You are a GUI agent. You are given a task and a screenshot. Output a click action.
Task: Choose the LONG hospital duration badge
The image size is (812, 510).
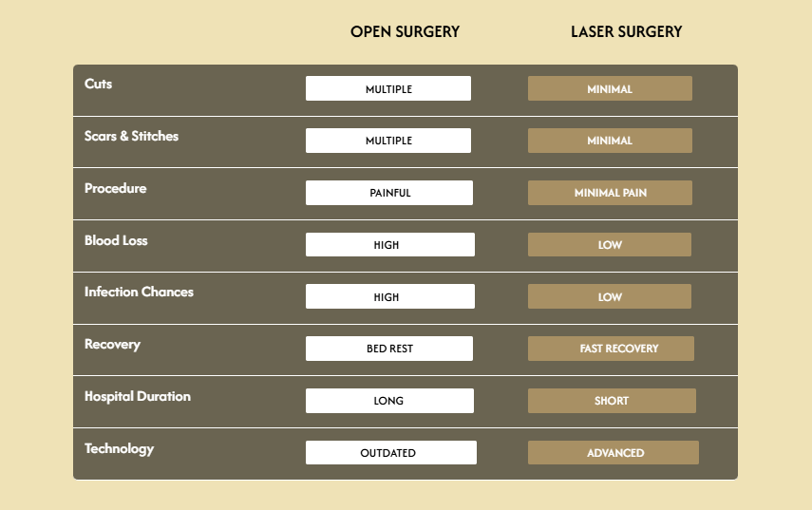(389, 401)
